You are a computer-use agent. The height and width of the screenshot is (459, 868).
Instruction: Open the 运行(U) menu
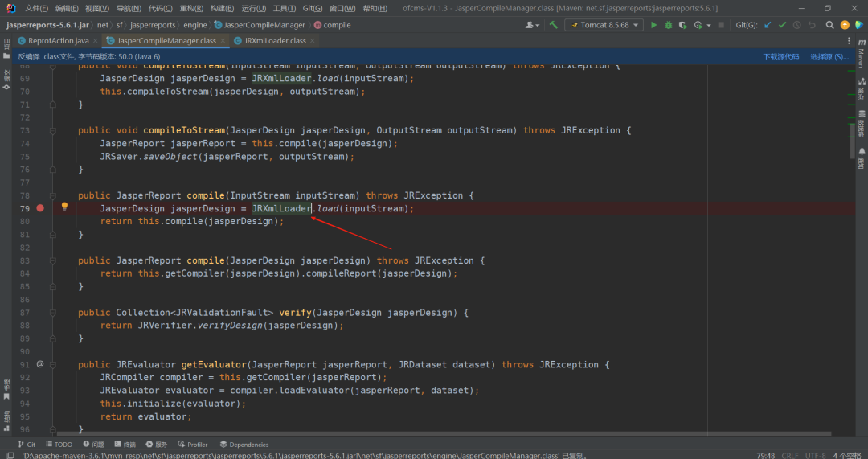(254, 8)
